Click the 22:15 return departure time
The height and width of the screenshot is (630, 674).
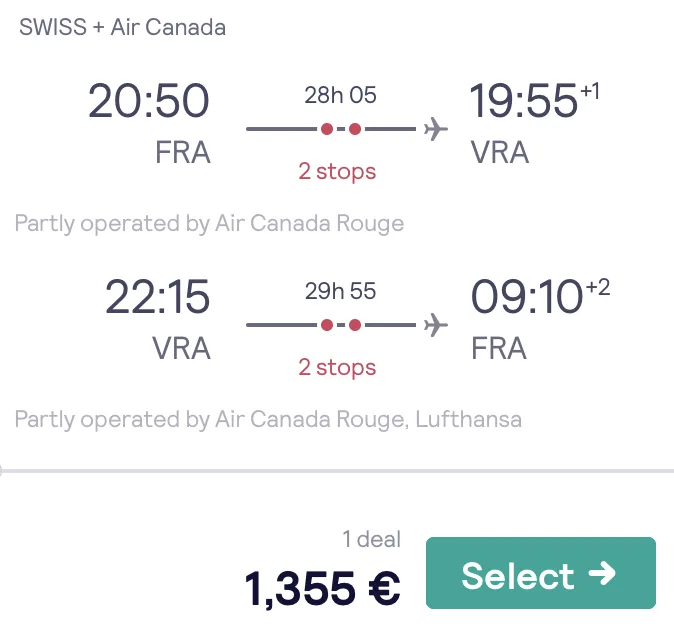click(x=157, y=297)
